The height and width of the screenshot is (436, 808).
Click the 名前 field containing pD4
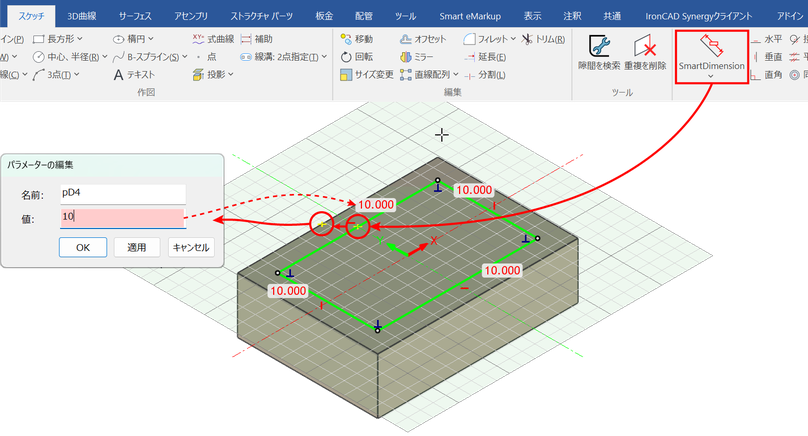(123, 194)
